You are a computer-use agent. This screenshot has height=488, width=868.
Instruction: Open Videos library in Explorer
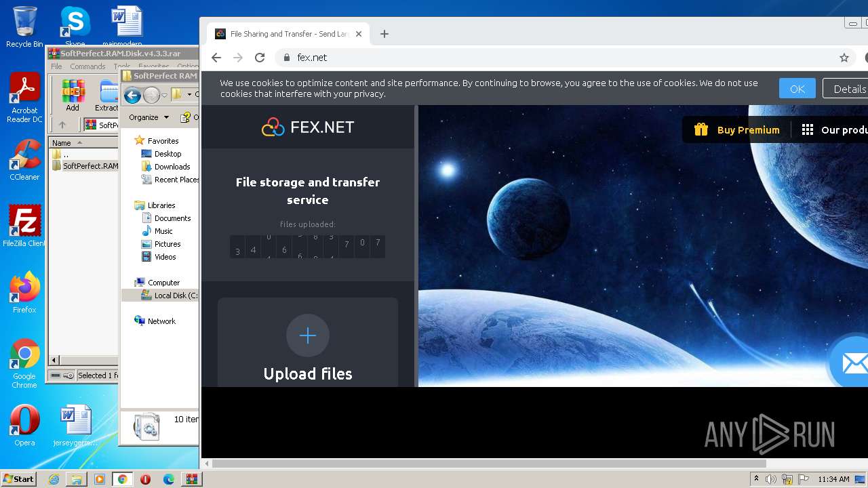165,257
